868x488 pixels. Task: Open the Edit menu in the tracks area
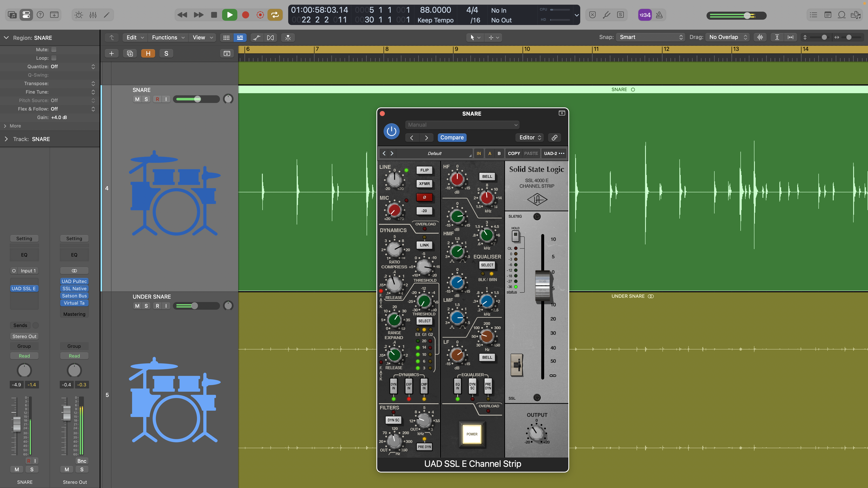click(x=135, y=37)
